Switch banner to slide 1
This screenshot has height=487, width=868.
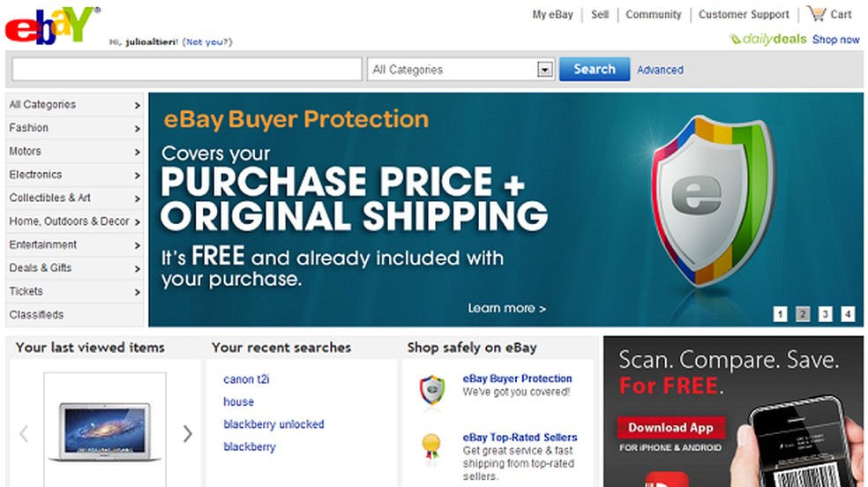point(780,314)
